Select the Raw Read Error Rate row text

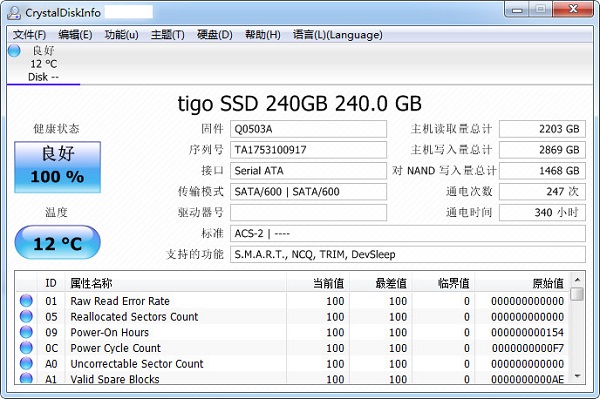tap(120, 301)
